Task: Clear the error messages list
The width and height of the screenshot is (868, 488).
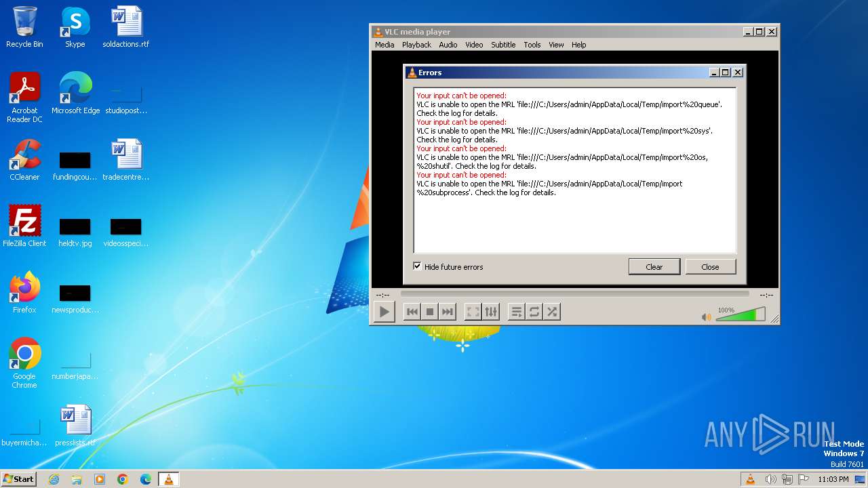Action: click(654, 266)
